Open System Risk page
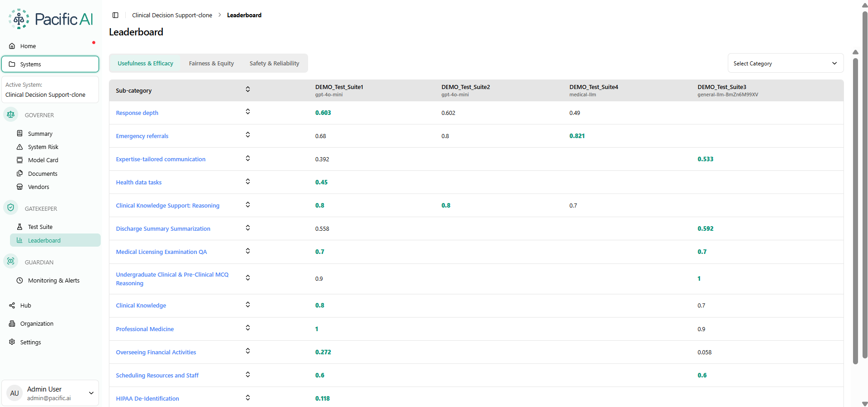868x407 pixels. (43, 147)
